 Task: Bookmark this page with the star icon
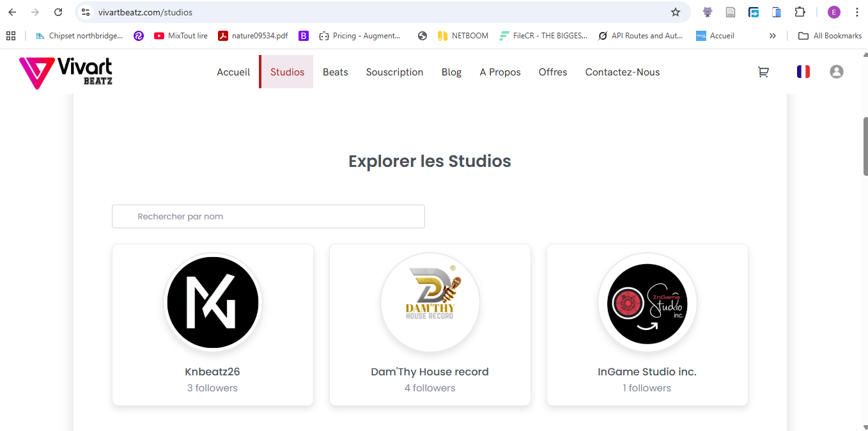point(675,12)
